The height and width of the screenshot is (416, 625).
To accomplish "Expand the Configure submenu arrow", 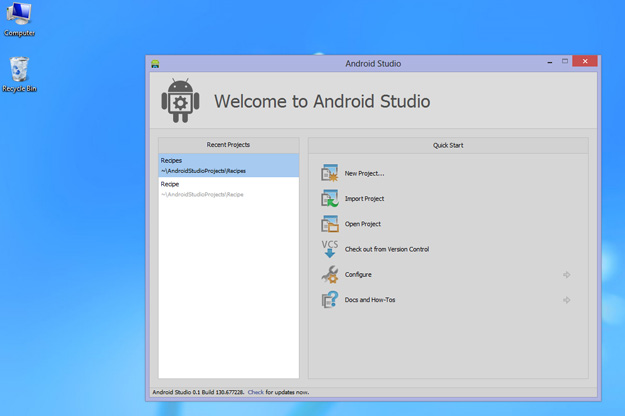I will click(x=566, y=275).
